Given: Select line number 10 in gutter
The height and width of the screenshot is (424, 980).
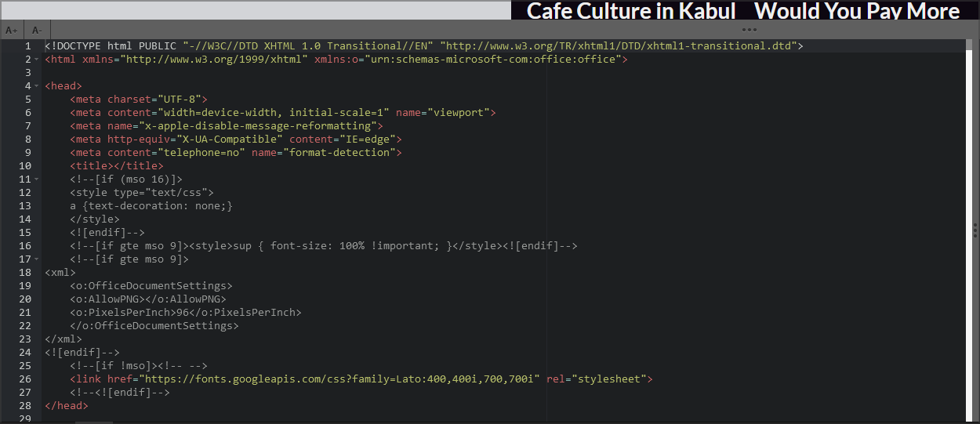Looking at the screenshot, I should (x=24, y=166).
